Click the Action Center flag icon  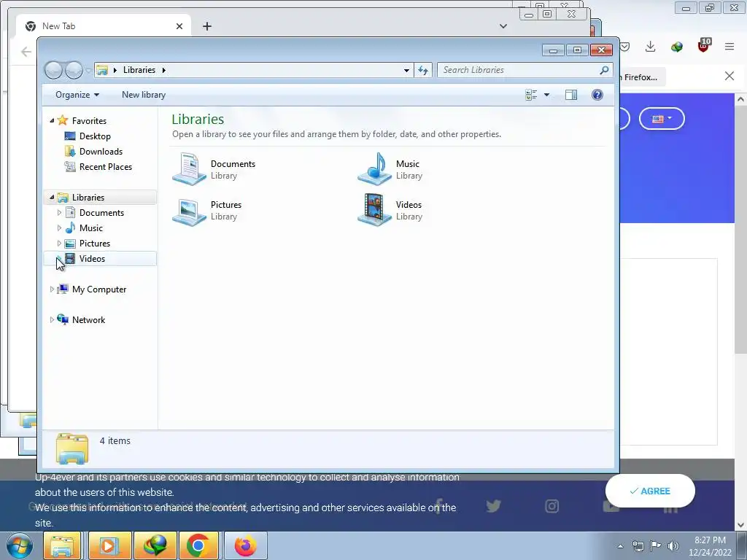pyautogui.click(x=656, y=546)
